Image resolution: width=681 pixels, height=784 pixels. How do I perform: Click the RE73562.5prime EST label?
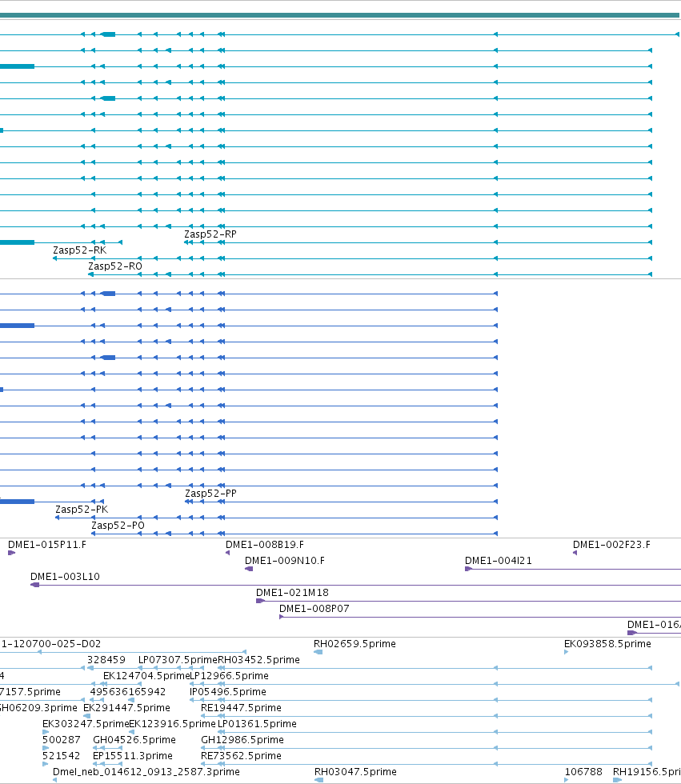tap(241, 755)
